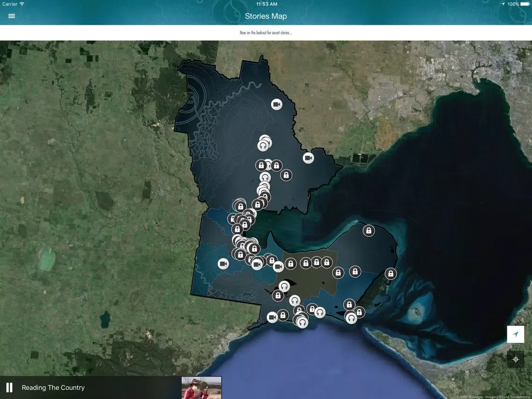The height and width of the screenshot is (399, 532).
Task: Open the now-playing story video thumbnail
Action: click(201, 388)
